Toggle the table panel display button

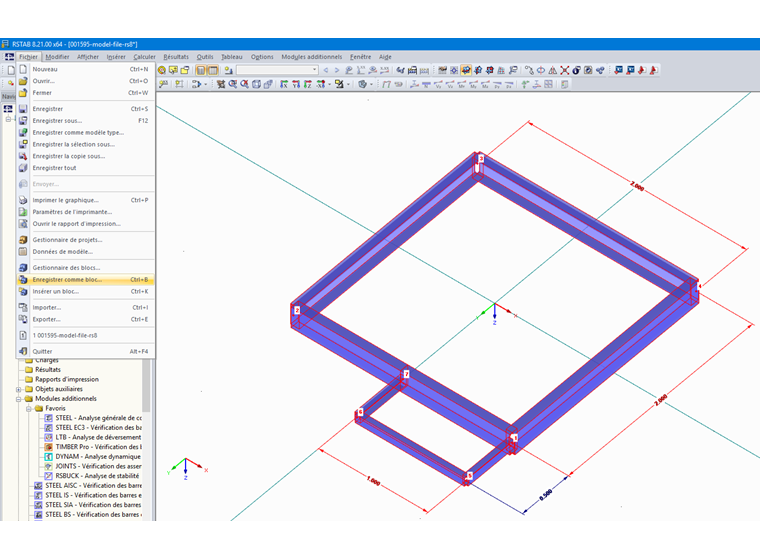point(212,70)
